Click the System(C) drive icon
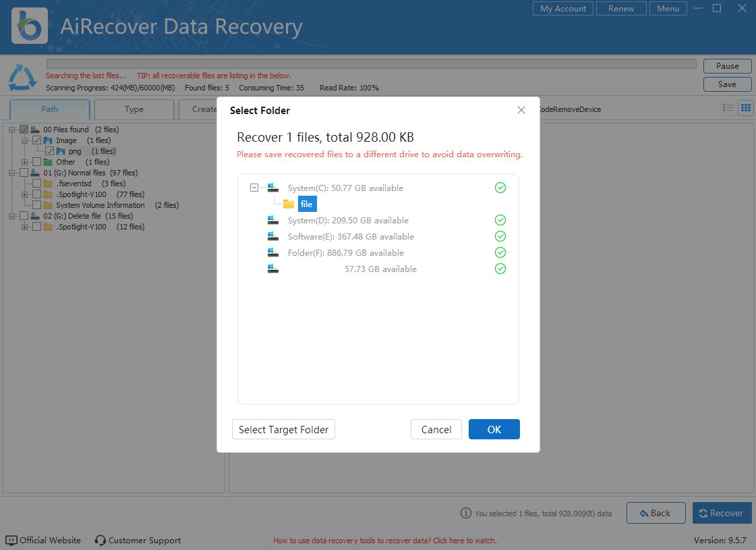 tap(273, 188)
